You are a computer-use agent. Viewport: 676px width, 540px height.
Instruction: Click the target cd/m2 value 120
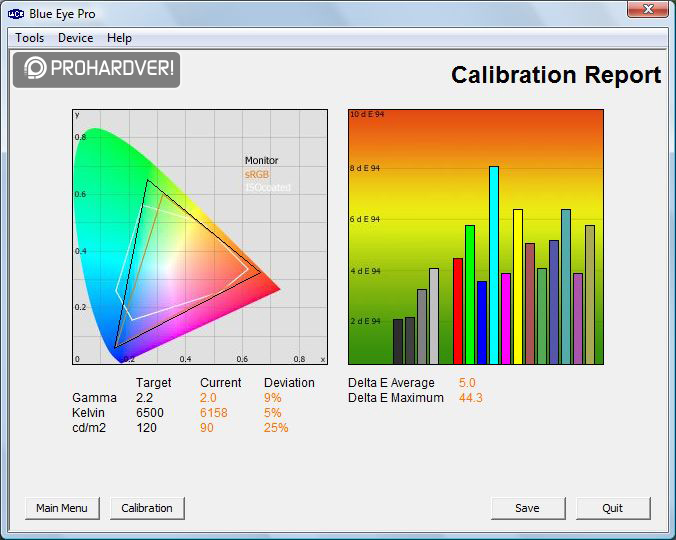coord(146,428)
